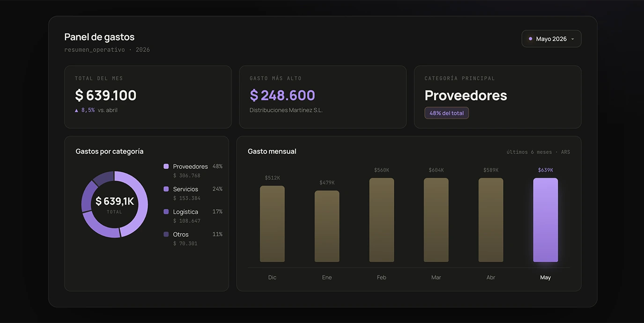The width and height of the screenshot is (644, 323).
Task: Click the $ 306.768 amount
Action: pos(187,176)
